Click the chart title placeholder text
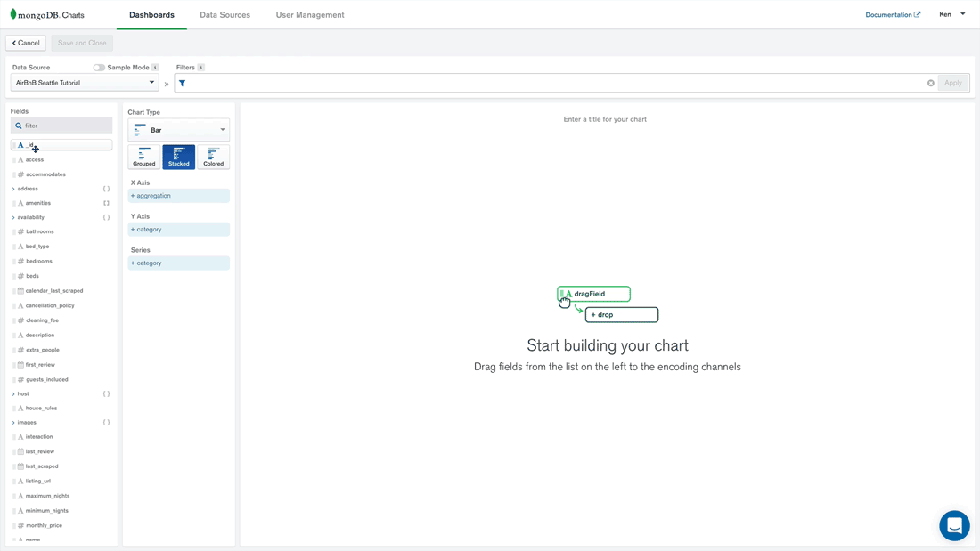 (605, 119)
